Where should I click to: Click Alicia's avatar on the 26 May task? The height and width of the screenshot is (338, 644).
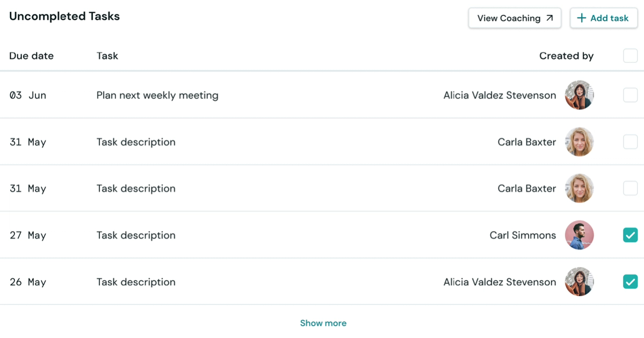[x=579, y=282]
